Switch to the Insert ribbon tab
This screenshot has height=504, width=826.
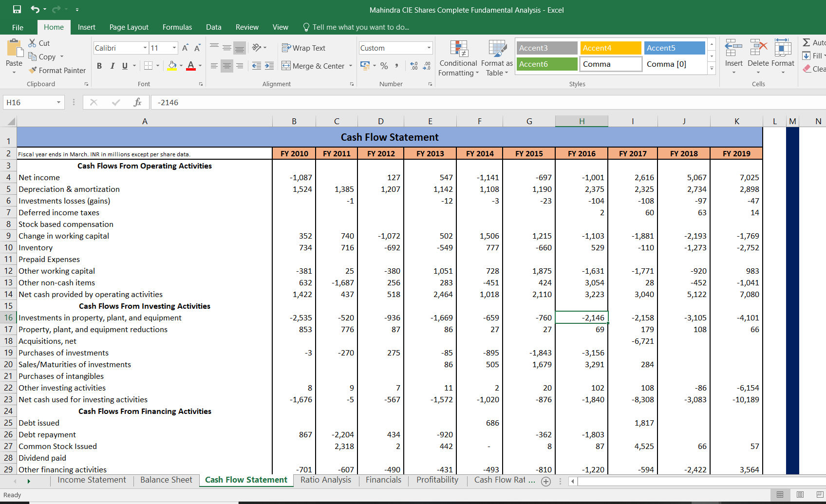pyautogui.click(x=86, y=27)
